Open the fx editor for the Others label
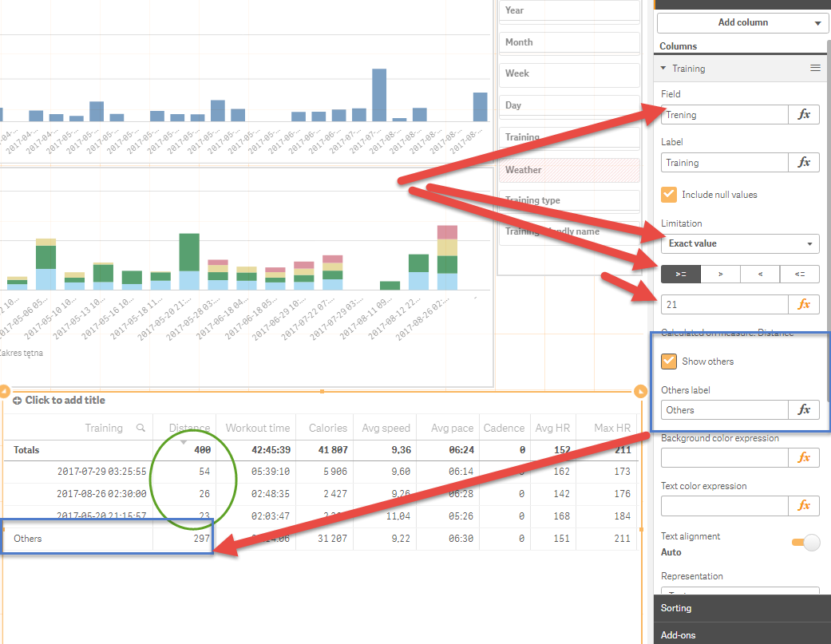 coord(804,409)
